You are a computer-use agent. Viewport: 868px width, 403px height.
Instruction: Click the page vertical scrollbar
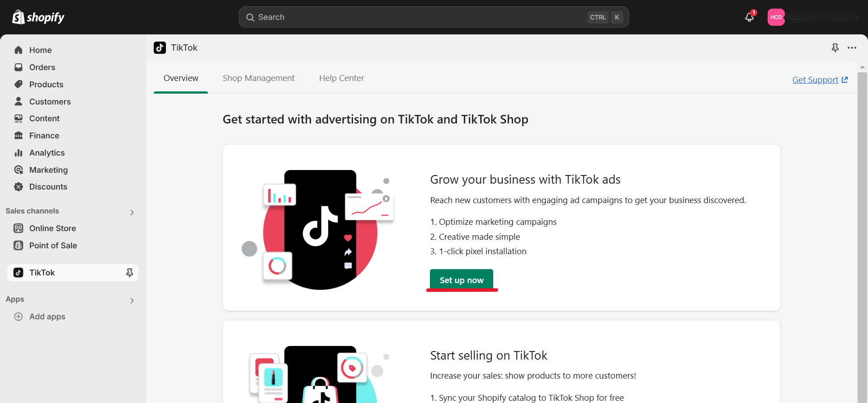862,226
